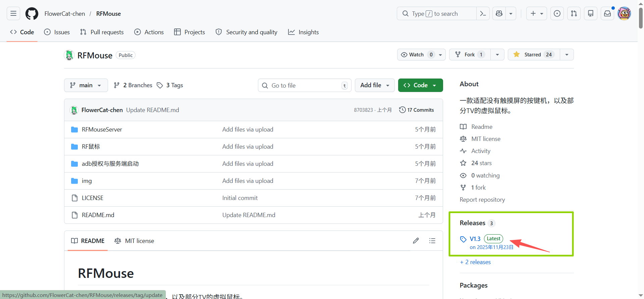Viewport: 644px width, 299px height.
Task: Show the + 2 releases link
Action: [475, 262]
